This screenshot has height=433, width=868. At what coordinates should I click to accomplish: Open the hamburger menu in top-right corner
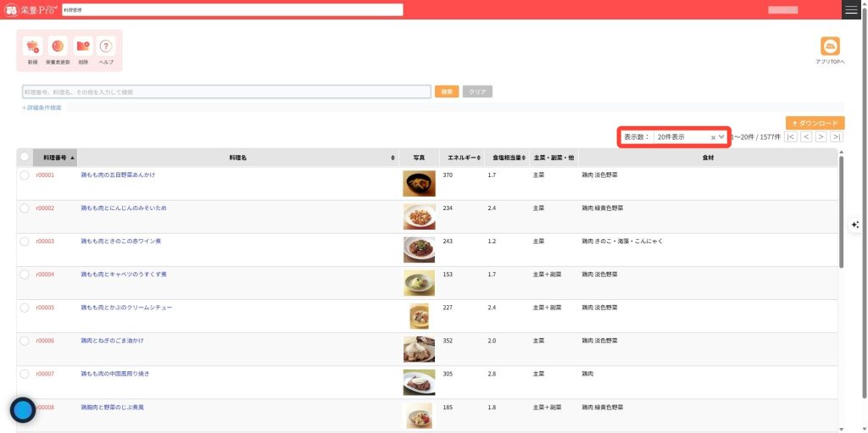tap(851, 9)
